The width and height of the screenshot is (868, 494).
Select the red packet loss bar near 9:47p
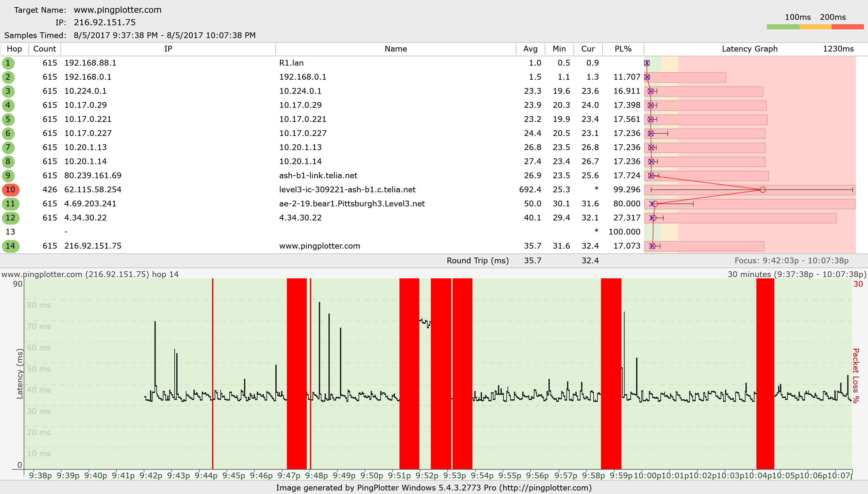point(296,373)
